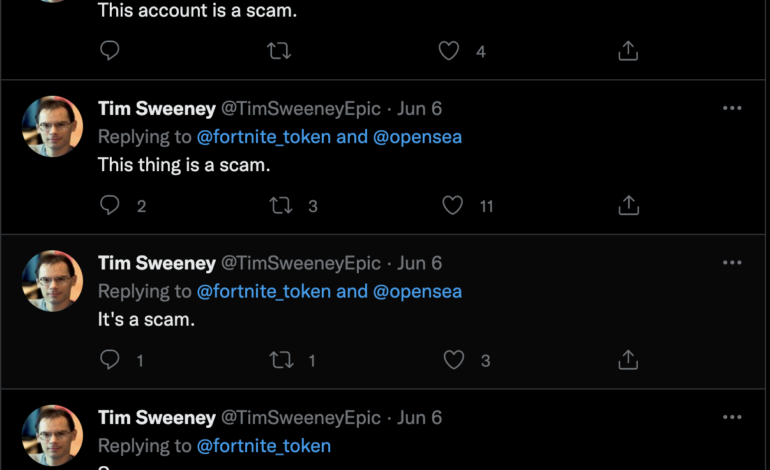
Task: Share the "It's a scam." tweet
Action: [628, 360]
